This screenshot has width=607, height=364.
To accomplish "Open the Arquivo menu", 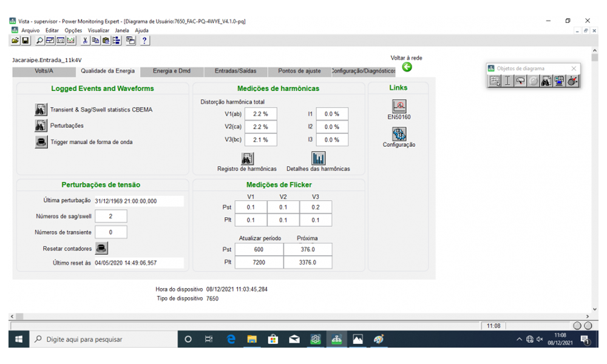I will (x=30, y=30).
